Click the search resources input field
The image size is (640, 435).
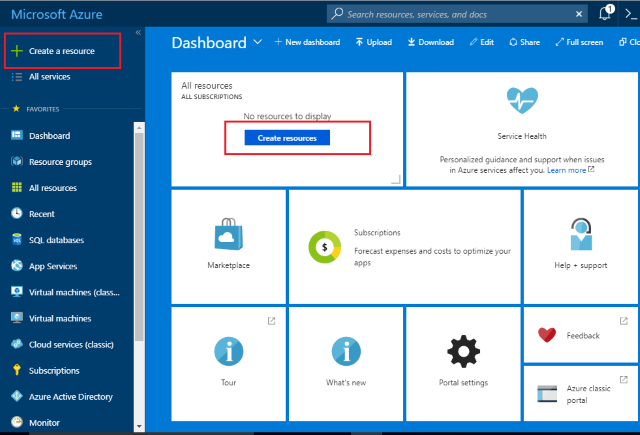tap(457, 14)
